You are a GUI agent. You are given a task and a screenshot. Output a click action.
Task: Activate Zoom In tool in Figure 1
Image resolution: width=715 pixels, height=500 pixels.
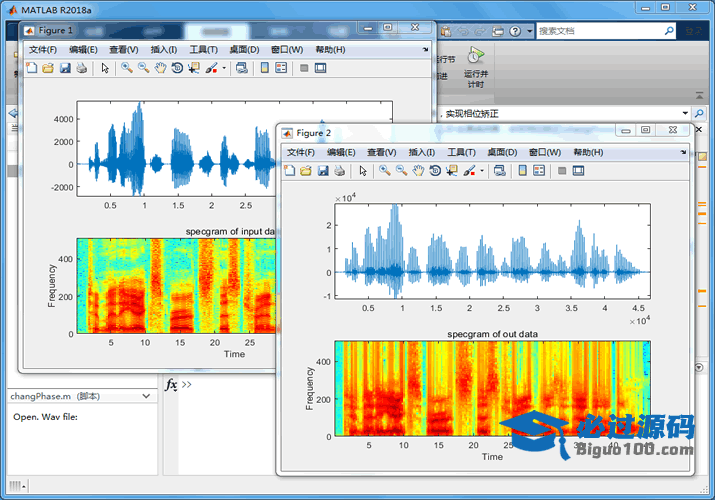pyautogui.click(x=127, y=68)
